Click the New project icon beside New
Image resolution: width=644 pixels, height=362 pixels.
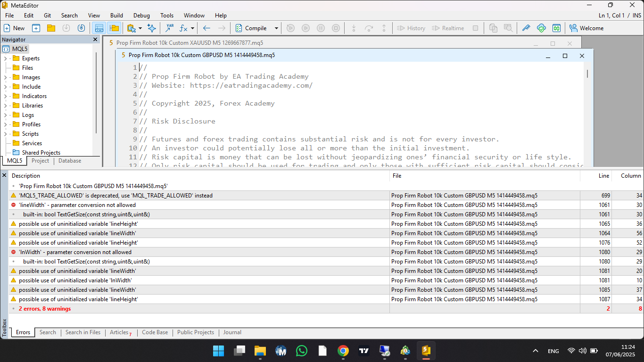click(36, 28)
